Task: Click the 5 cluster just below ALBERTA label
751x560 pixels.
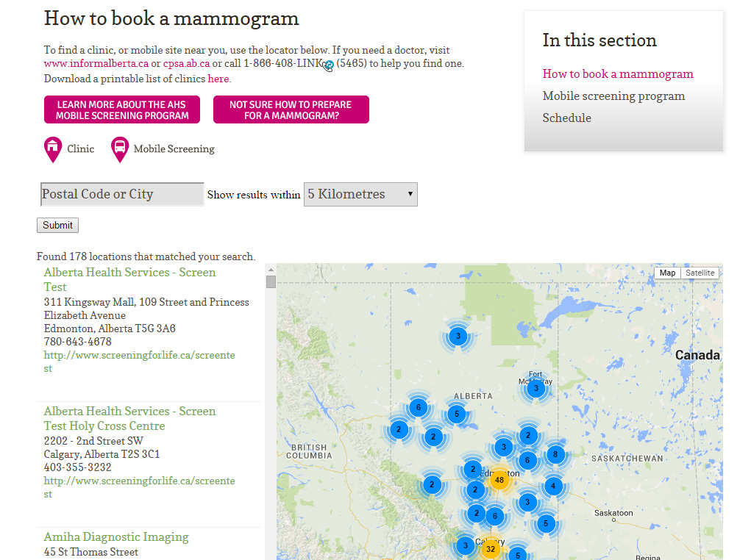Action: tap(457, 414)
